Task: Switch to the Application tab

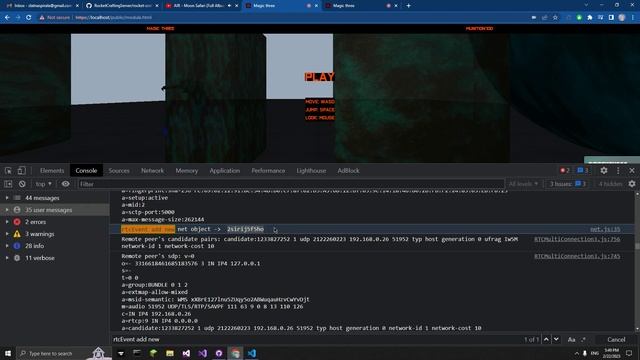Action: point(224,171)
